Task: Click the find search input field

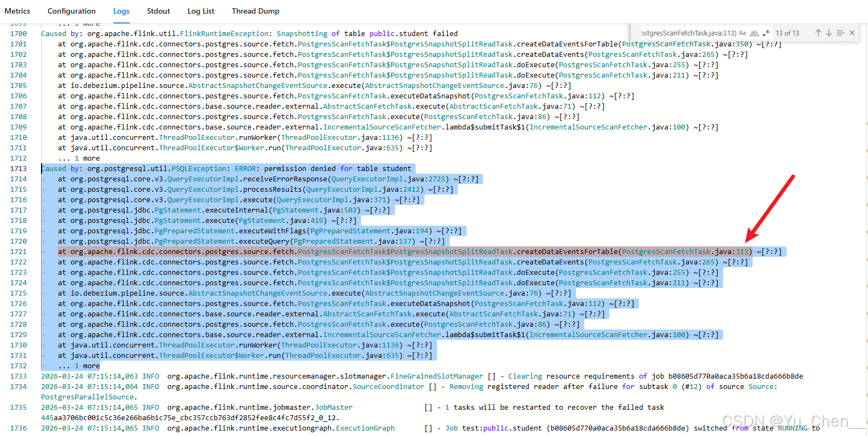Action: pos(688,33)
